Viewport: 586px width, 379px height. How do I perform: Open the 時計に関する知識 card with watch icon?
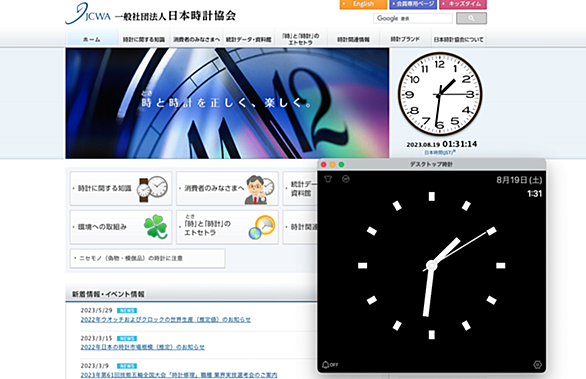[121, 188]
